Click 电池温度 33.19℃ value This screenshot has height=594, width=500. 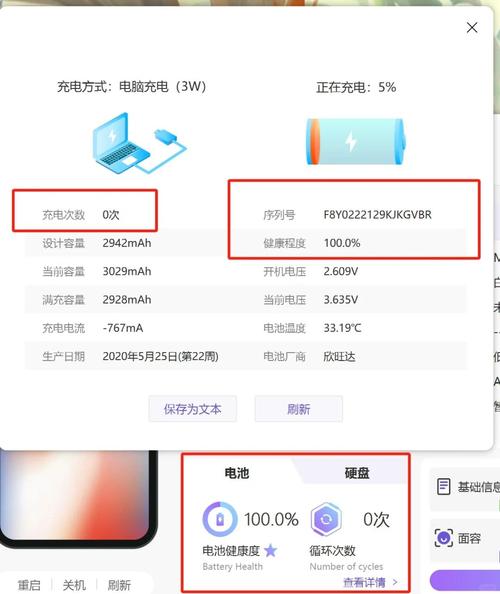342,328
